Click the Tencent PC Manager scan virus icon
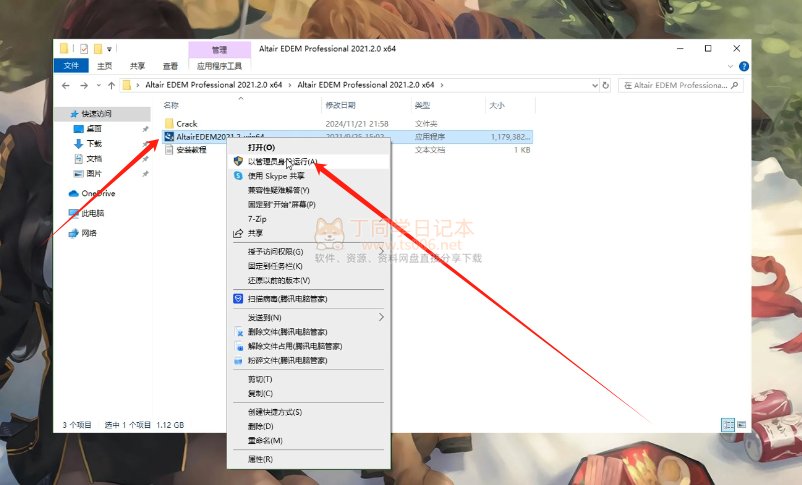Viewport: 802px width, 485px height. click(238, 299)
